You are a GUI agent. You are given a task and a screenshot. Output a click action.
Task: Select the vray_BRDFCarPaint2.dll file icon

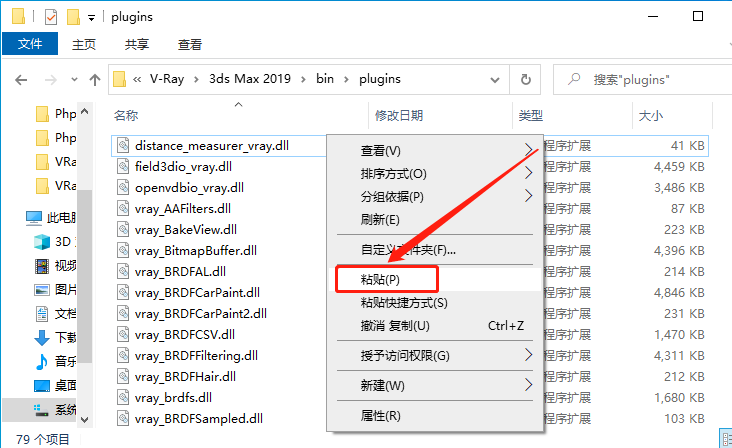tap(123, 314)
